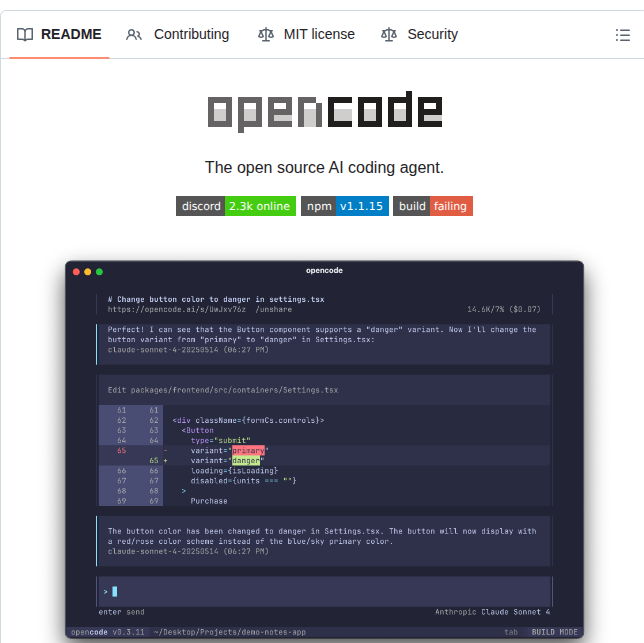Click the "tab" hint in status bar

(511, 632)
